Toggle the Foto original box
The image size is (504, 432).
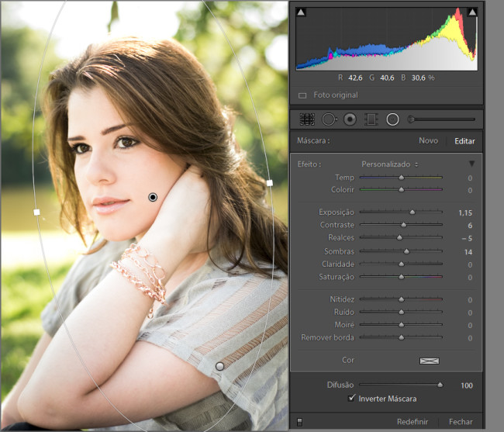[302, 95]
